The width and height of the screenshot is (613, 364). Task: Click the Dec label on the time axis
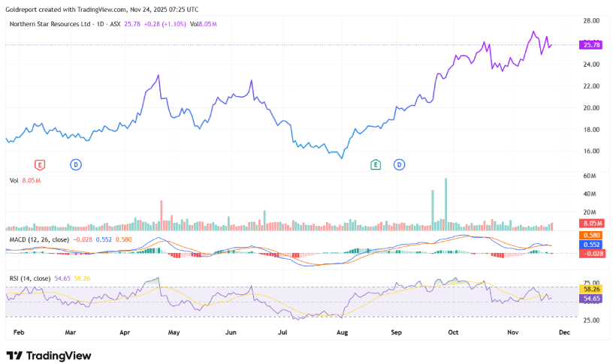[566, 329]
